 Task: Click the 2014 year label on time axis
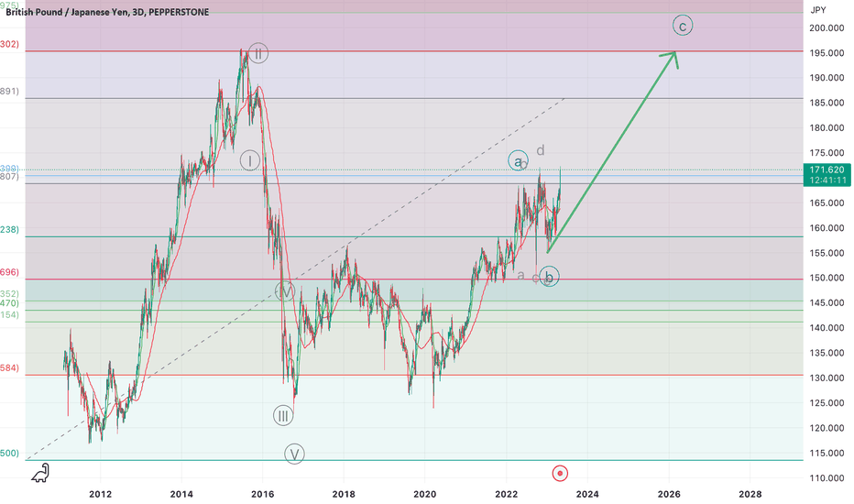pos(181,494)
